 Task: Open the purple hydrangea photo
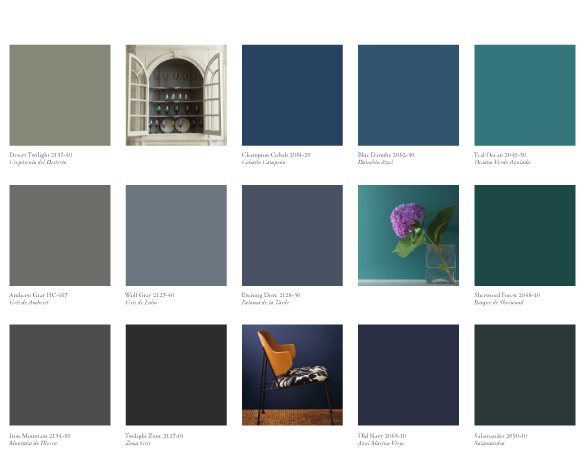coord(409,235)
